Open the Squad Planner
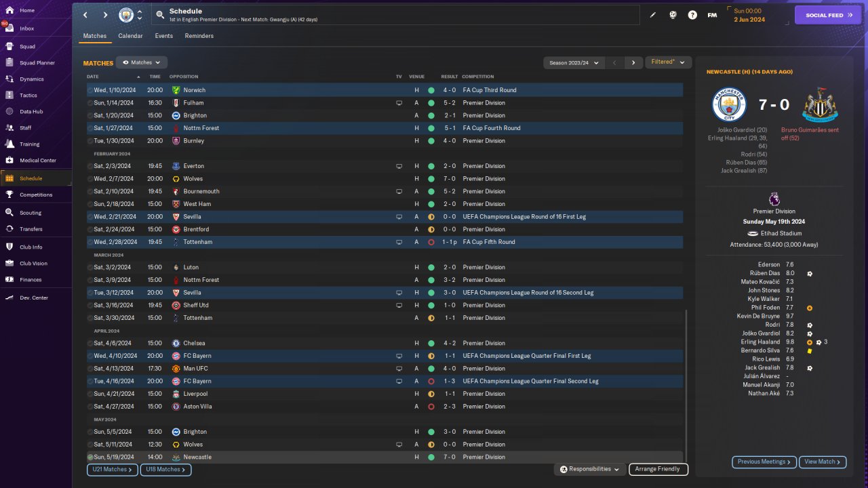Viewport: 868px width, 488px height. pyautogui.click(x=37, y=63)
